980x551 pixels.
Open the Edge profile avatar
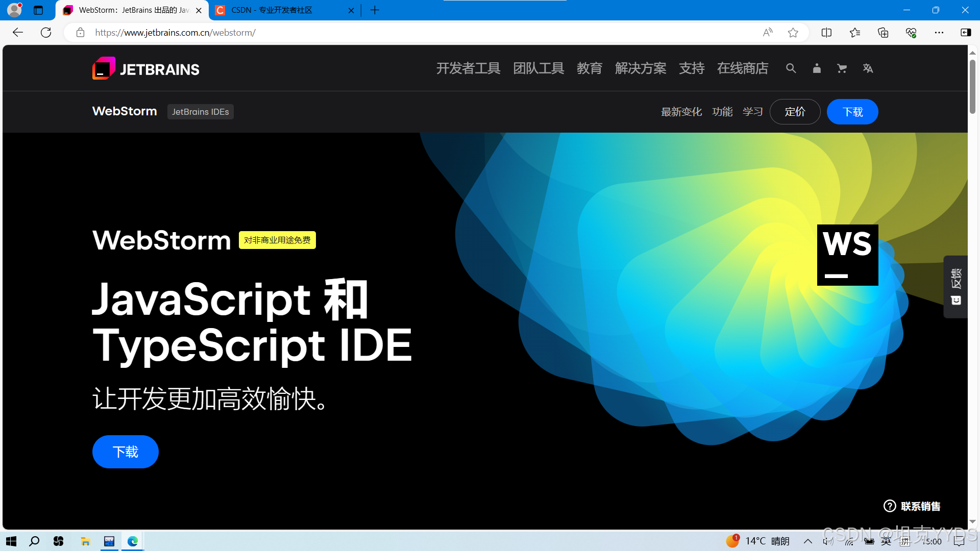click(15, 10)
